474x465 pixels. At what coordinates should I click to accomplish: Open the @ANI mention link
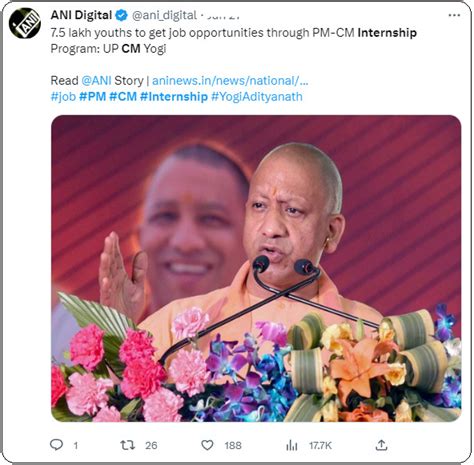coord(96,81)
